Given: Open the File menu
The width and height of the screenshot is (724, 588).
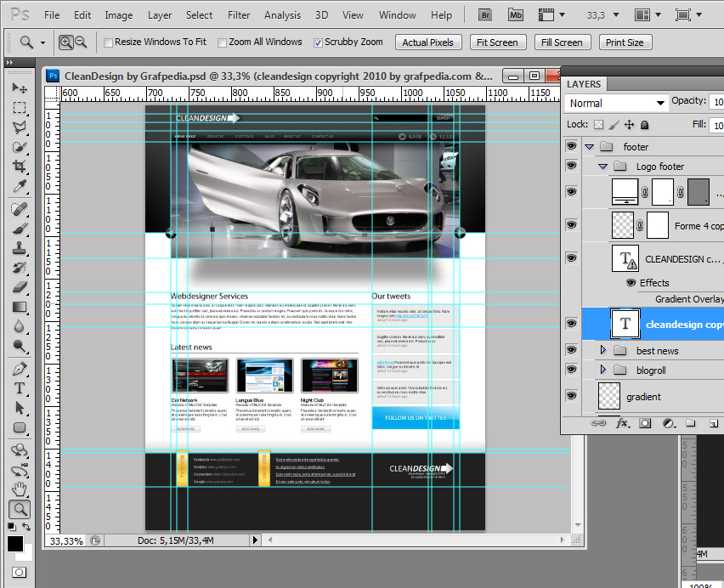Looking at the screenshot, I should coord(52,15).
